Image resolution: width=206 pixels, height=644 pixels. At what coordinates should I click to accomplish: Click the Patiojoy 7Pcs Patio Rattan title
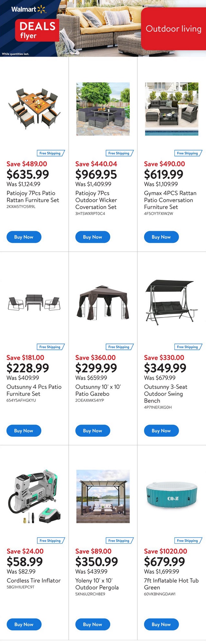33,196
